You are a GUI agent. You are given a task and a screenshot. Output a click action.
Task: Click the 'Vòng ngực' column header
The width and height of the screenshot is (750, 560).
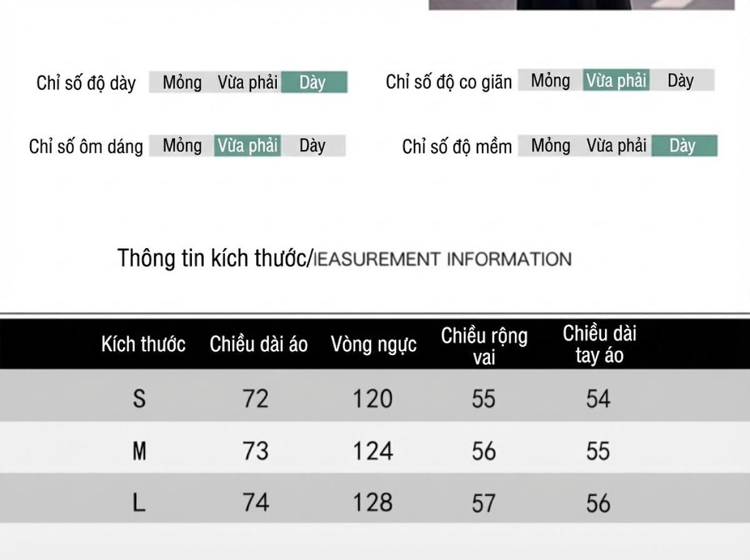coord(374,344)
